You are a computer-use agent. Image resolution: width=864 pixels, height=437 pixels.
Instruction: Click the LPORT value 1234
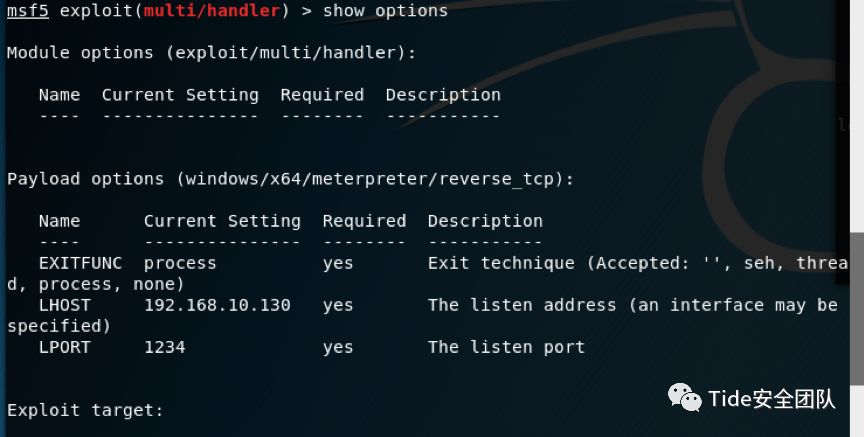point(165,347)
